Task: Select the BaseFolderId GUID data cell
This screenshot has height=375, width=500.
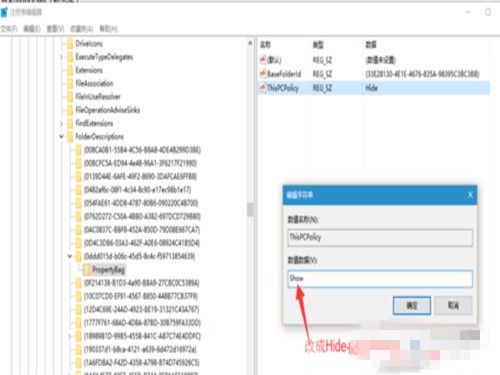Action: tap(422, 74)
